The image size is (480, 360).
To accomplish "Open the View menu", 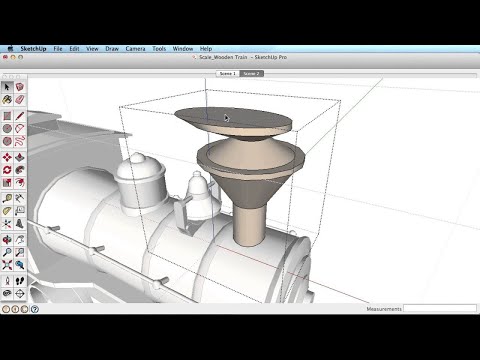I will click(x=92, y=49).
